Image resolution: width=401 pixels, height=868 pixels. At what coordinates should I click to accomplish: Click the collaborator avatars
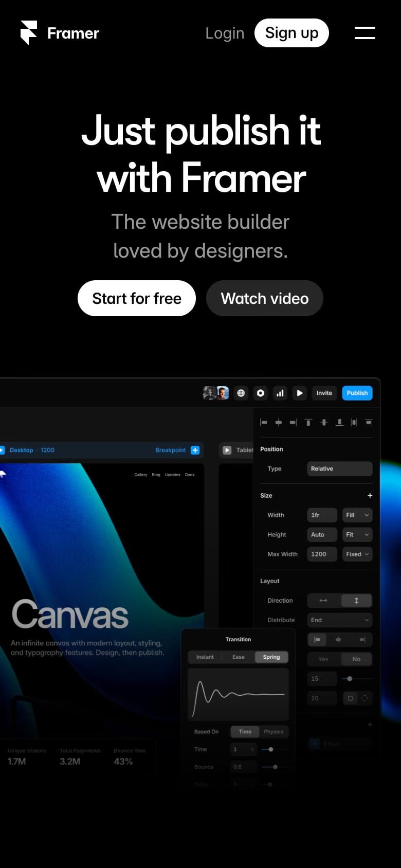pyautogui.click(x=216, y=393)
